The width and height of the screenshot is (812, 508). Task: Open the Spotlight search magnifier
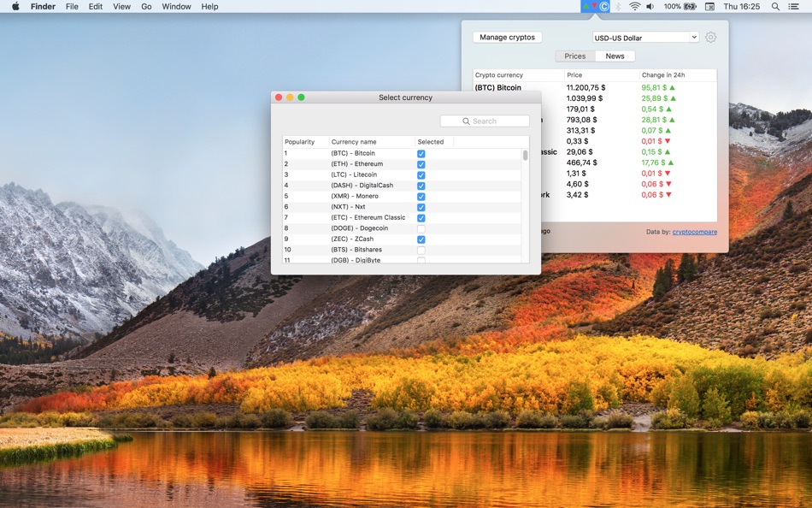(x=775, y=6)
